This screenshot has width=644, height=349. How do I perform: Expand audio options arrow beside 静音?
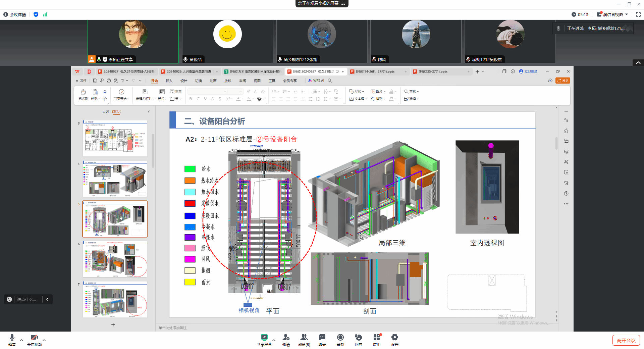(x=22, y=340)
